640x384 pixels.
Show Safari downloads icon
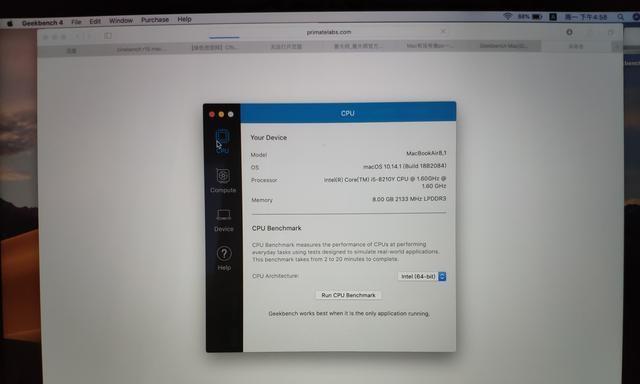click(569, 32)
